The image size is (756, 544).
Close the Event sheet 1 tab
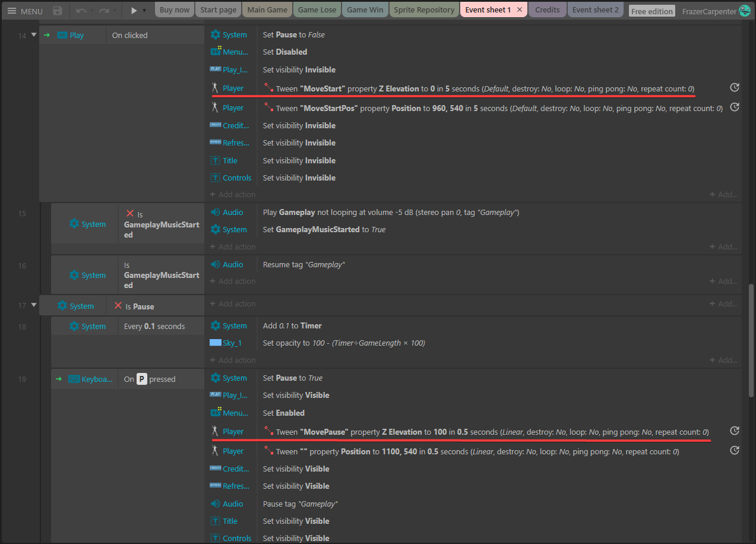pos(520,10)
